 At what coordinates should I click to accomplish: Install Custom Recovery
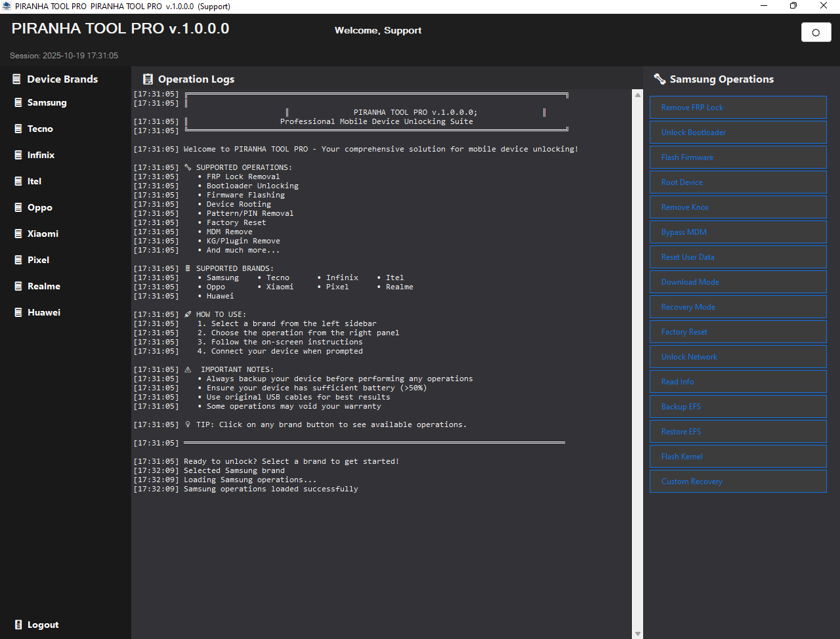click(738, 482)
